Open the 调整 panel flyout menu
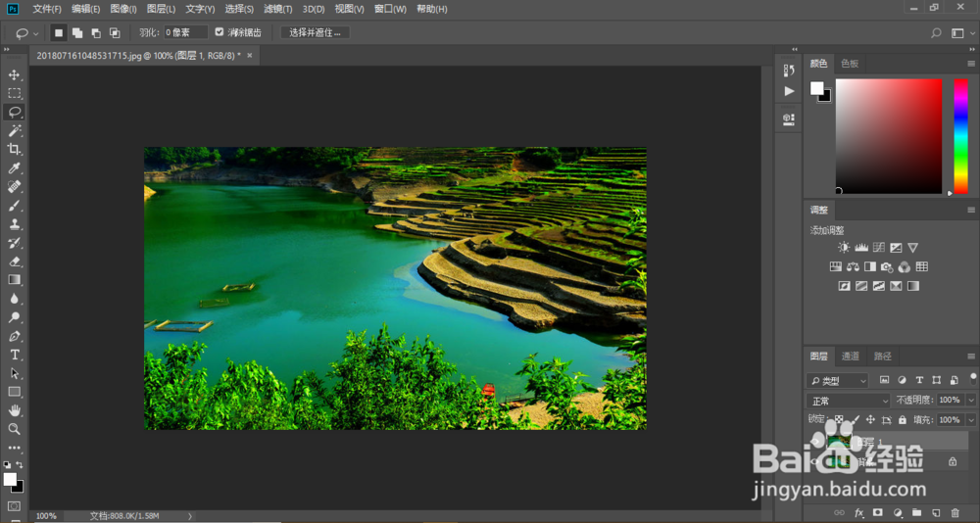This screenshot has height=523, width=980. pos(970,211)
